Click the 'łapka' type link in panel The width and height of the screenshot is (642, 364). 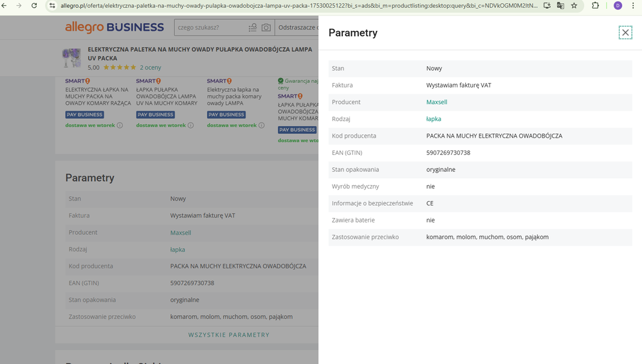pyautogui.click(x=434, y=119)
